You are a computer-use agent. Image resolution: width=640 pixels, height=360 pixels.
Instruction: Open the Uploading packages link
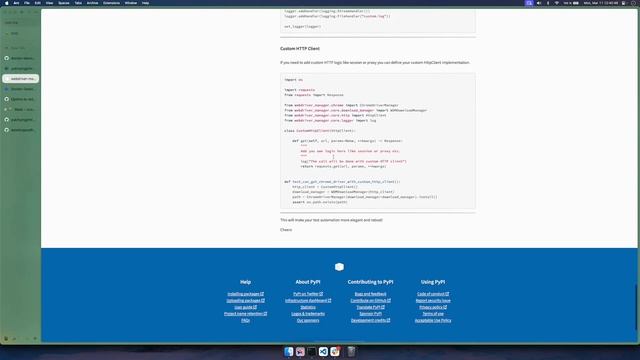click(x=245, y=300)
